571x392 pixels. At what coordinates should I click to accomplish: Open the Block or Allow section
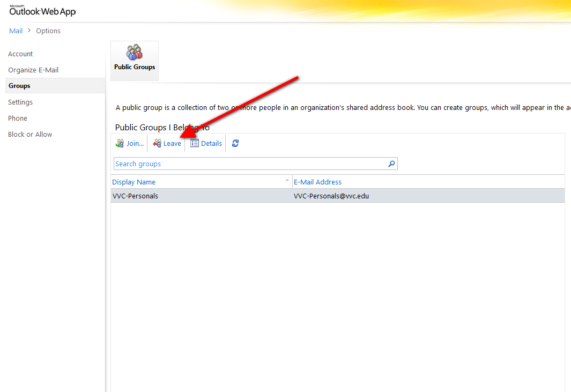(30, 135)
